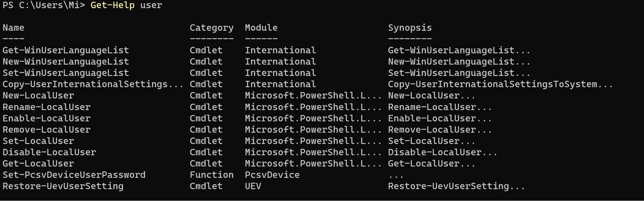Click New-WinUserLanguageList in the Name column

click(x=66, y=62)
